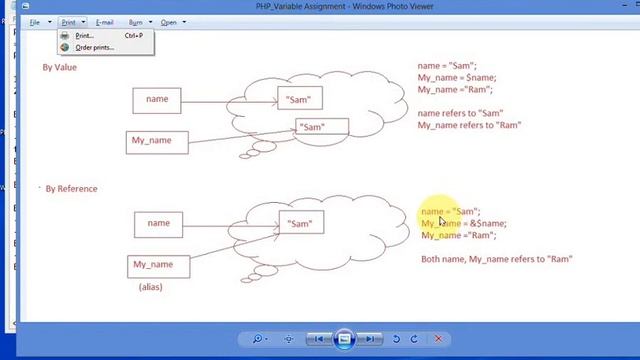Open the Burn menu
This screenshot has width=640, height=360.
tap(136, 22)
